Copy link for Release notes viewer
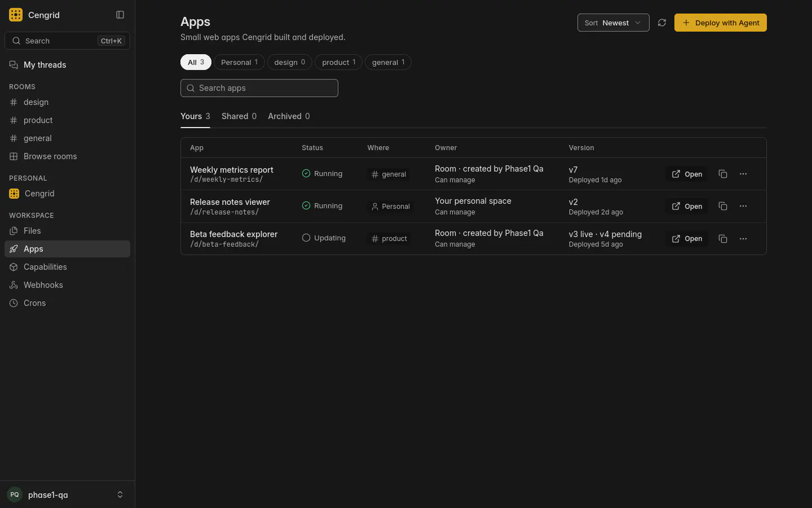The image size is (812, 508). pyautogui.click(x=723, y=206)
